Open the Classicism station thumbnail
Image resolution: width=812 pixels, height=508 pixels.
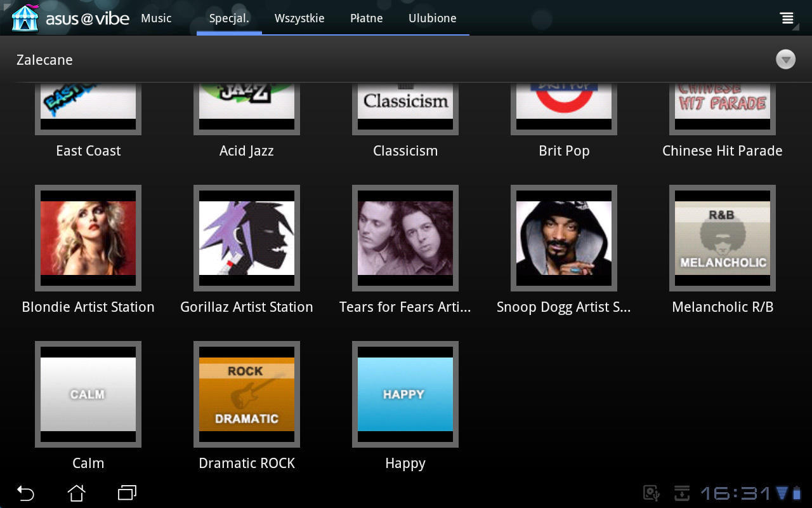point(405,109)
